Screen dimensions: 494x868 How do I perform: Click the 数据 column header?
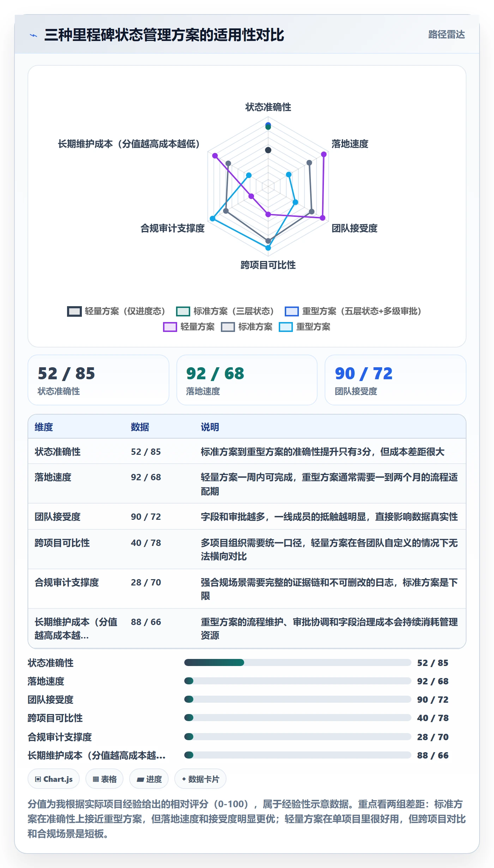click(140, 427)
